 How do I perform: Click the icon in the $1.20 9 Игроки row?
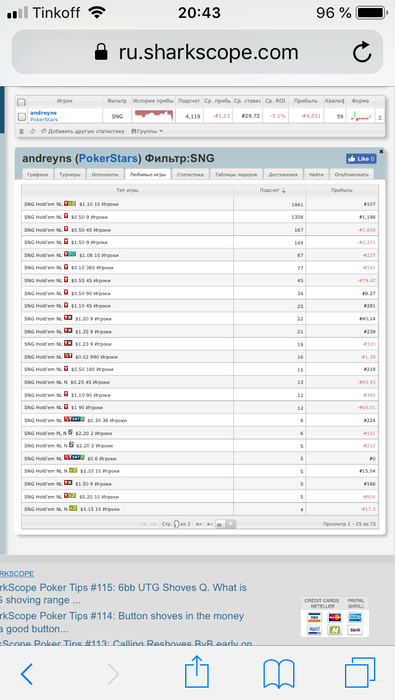[x=68, y=318]
